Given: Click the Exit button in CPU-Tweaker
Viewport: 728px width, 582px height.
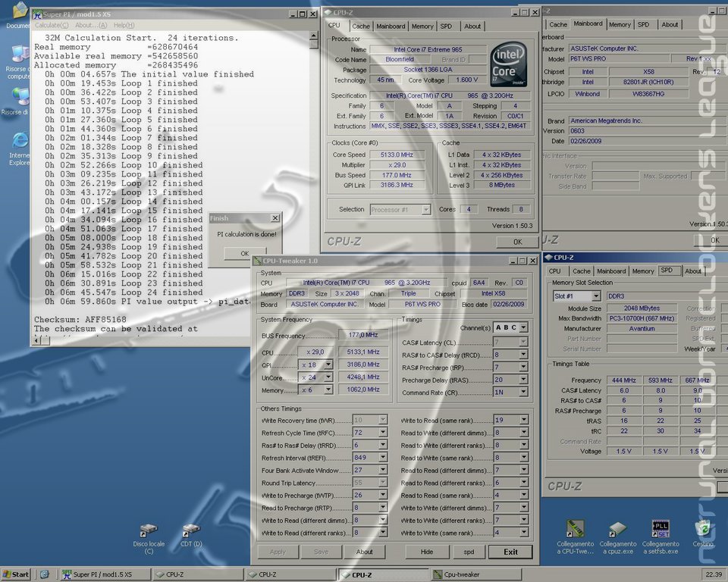Looking at the screenshot, I should tap(510, 552).
